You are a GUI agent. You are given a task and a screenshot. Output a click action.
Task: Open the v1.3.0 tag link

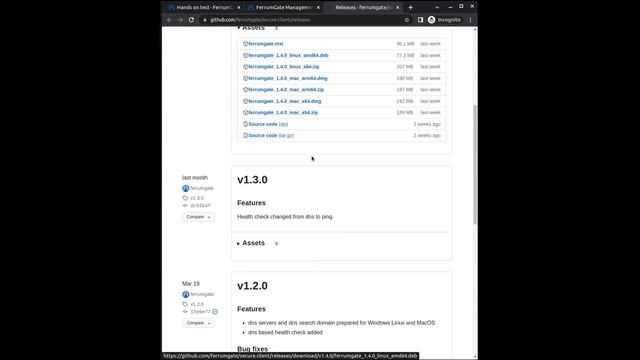(x=197, y=198)
